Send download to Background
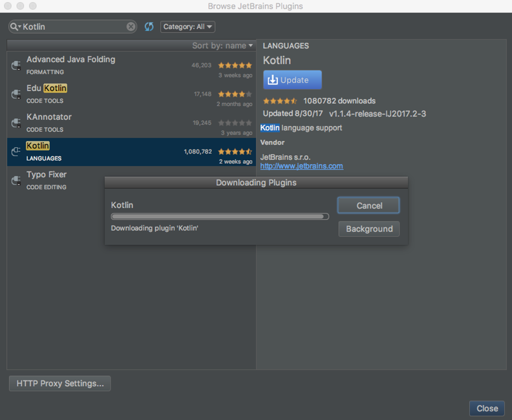The width and height of the screenshot is (512, 420). (369, 229)
